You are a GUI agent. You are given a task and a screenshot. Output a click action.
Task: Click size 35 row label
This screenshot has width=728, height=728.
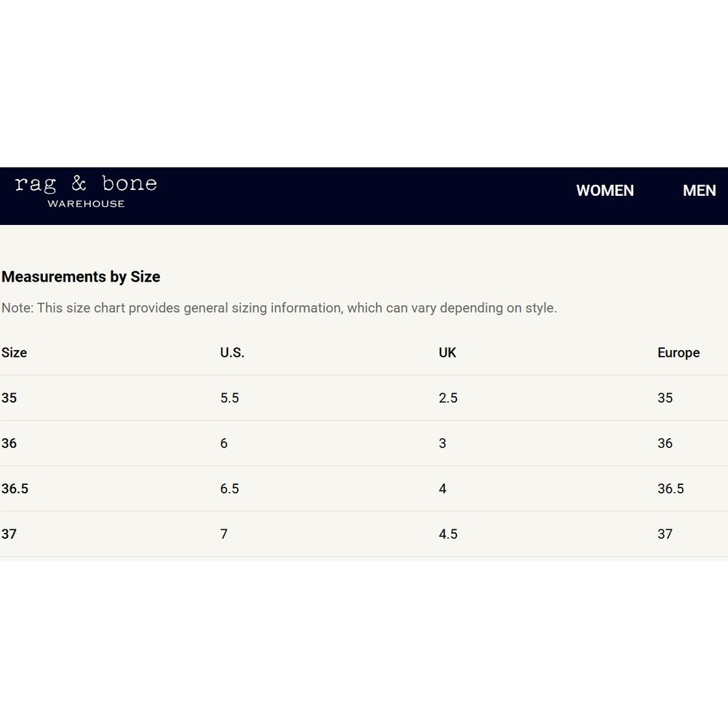9,398
